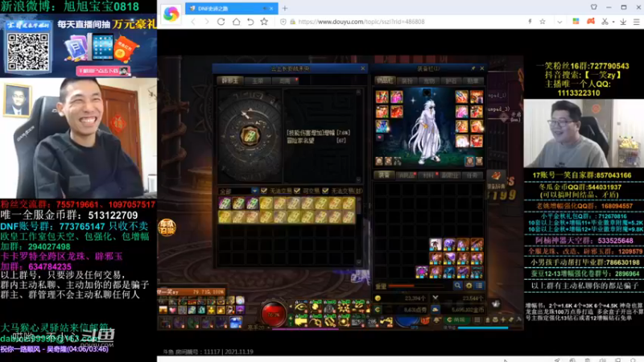The height and width of the screenshot is (362, 644).
Task: Click the pink banner button under prizes
Action: point(103,71)
